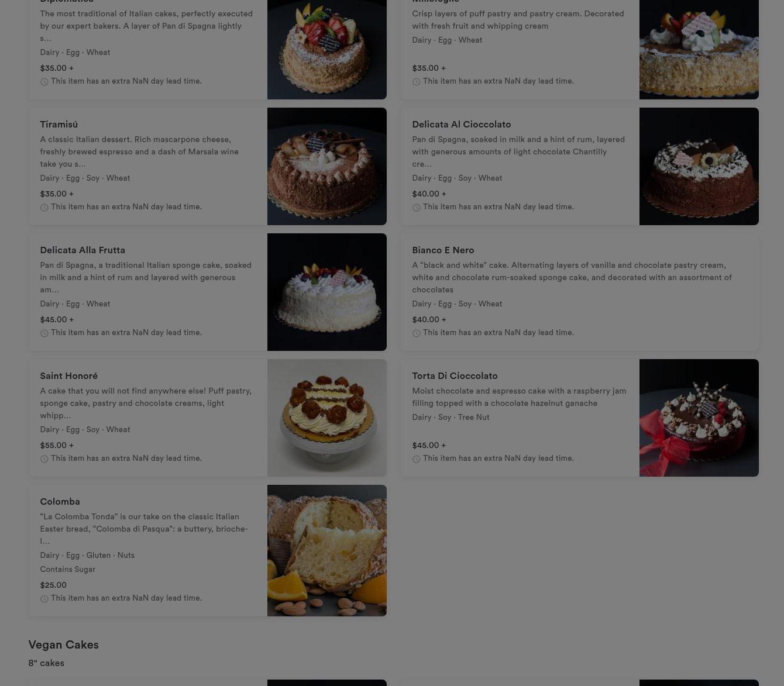Click the Saint Honoré $55.00 price
The image size is (784, 686).
[57, 446]
